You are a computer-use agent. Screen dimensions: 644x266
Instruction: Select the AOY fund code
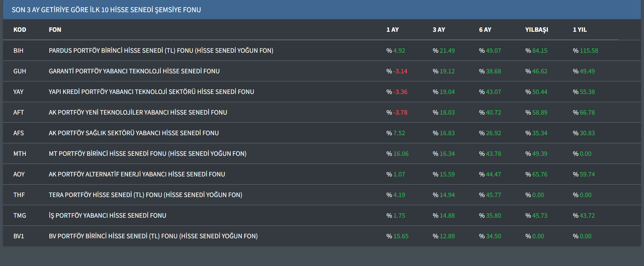click(x=19, y=174)
